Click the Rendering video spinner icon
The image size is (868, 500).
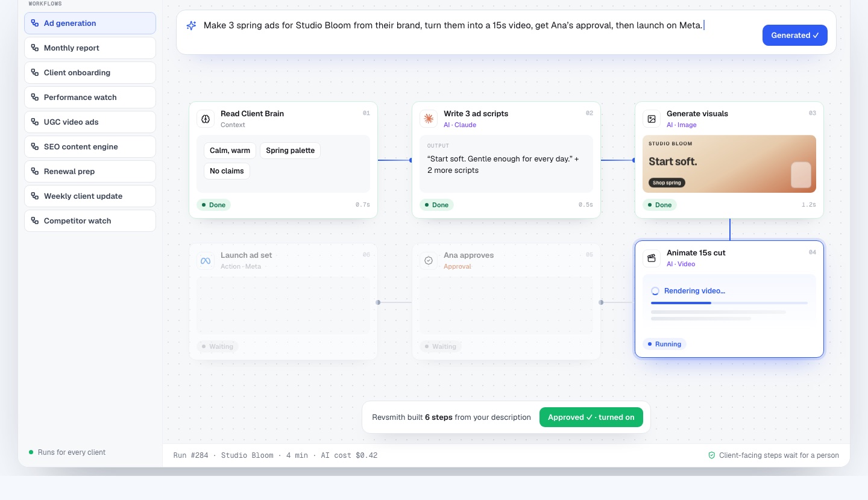pos(655,291)
